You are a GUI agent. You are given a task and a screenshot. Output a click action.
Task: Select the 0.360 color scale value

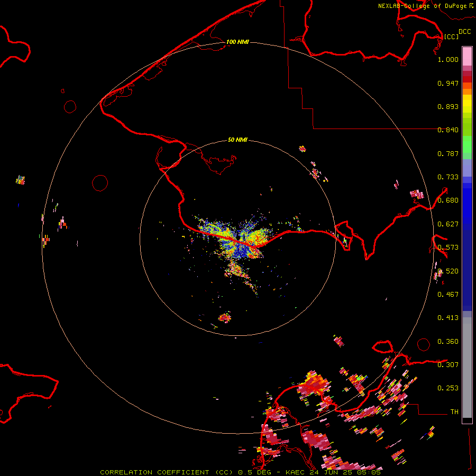click(x=448, y=342)
